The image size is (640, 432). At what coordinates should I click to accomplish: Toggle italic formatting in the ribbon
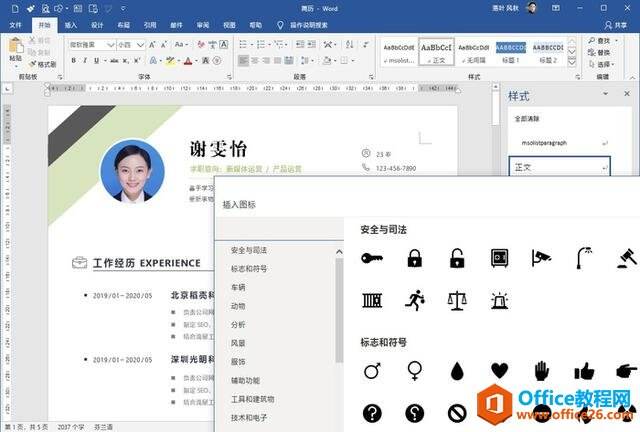coord(86,61)
